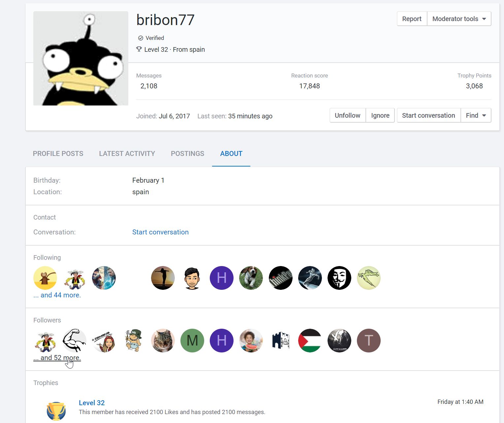Click the Guy Fawkes mask avatar in Following

coord(339,278)
